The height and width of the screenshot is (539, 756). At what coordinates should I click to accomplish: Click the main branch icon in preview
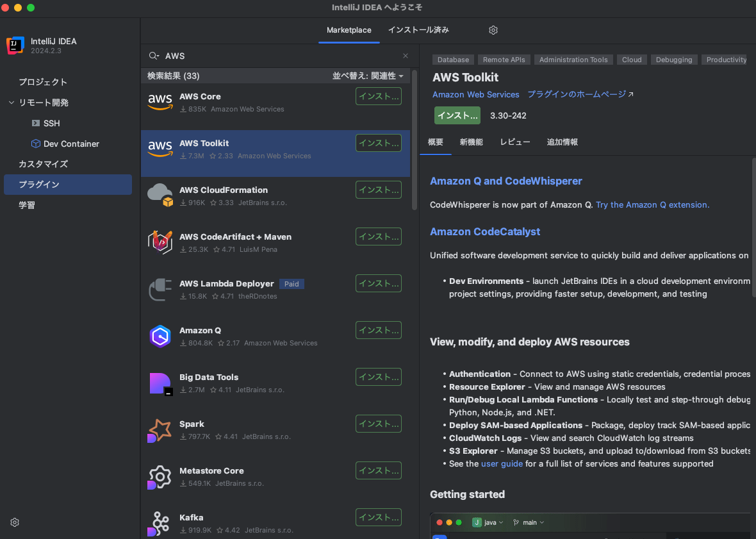coord(516,522)
